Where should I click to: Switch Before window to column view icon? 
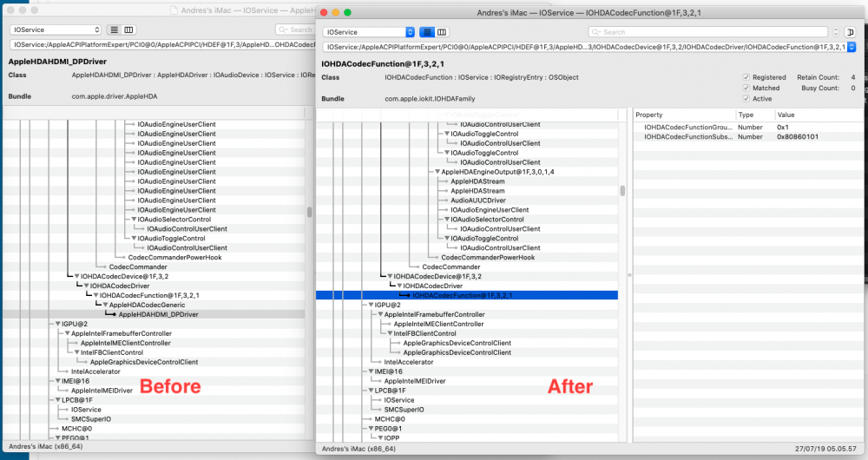coord(128,30)
